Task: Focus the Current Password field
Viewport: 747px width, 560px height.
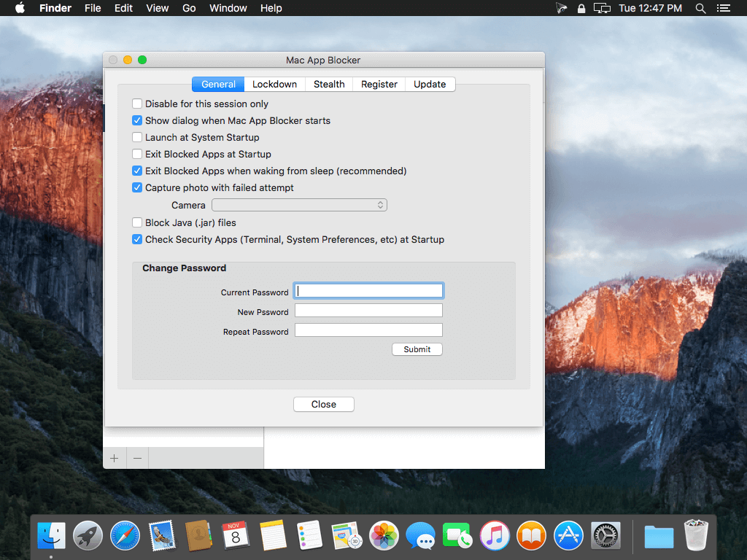Action: tap(368, 291)
